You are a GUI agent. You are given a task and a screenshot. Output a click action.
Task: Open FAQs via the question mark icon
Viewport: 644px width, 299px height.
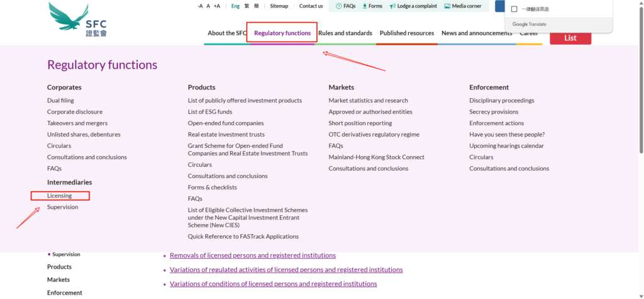pos(339,6)
